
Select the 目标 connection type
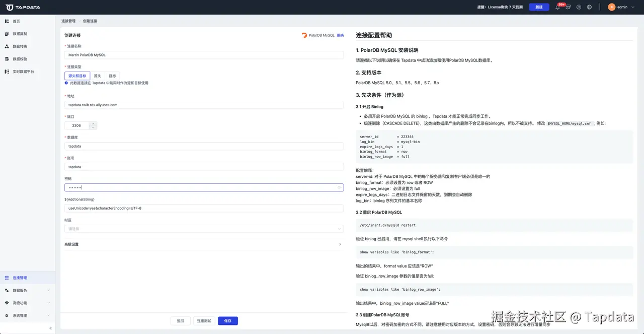tap(112, 76)
